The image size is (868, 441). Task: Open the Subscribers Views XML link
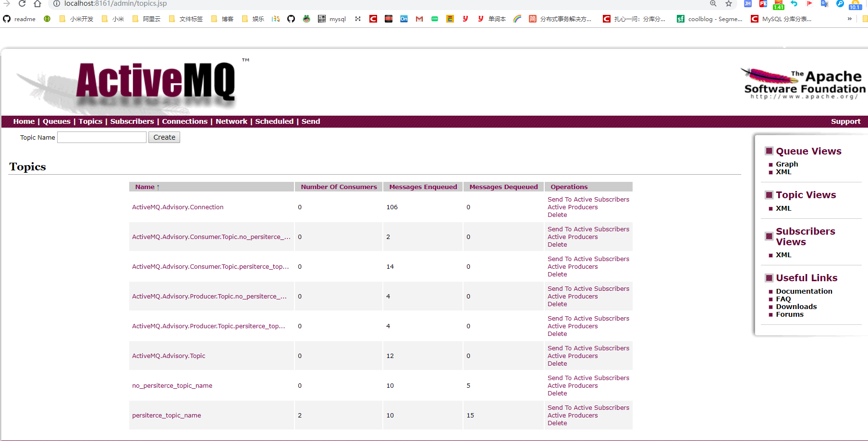pyautogui.click(x=783, y=255)
